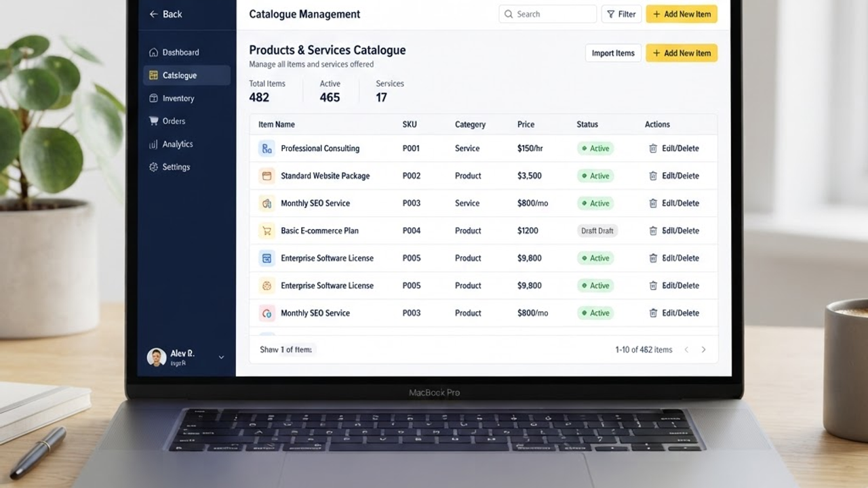
Task: Click the "1-10 of 482 items" pagination text
Action: click(x=644, y=350)
